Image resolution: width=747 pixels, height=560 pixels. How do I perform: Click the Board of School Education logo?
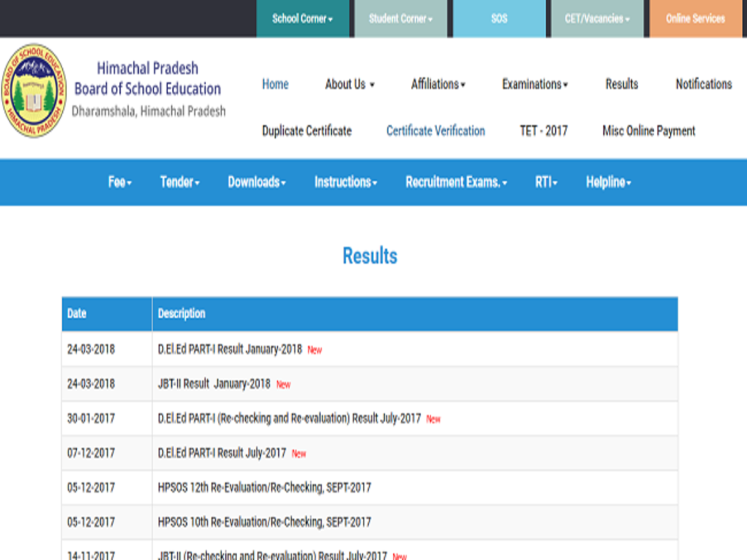tap(34, 91)
